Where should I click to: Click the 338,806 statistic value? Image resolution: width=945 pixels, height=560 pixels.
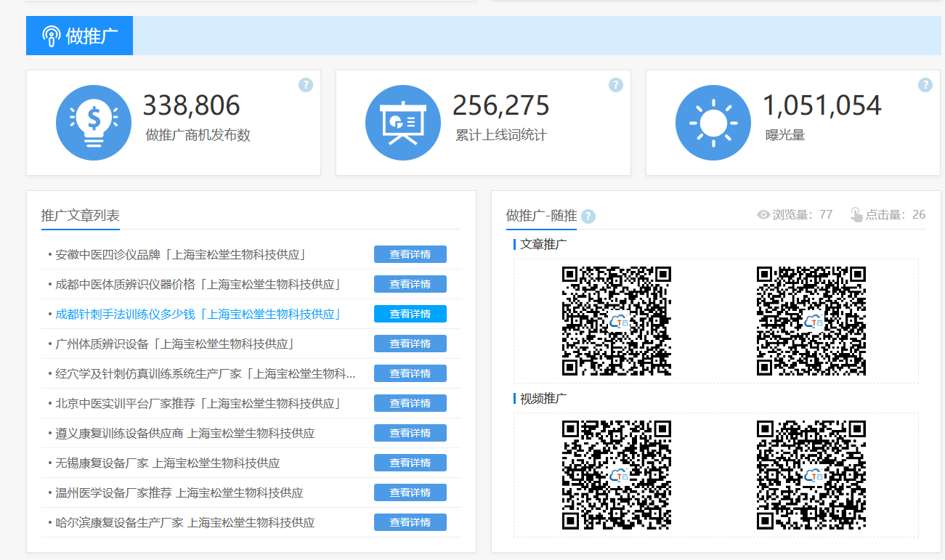(191, 106)
